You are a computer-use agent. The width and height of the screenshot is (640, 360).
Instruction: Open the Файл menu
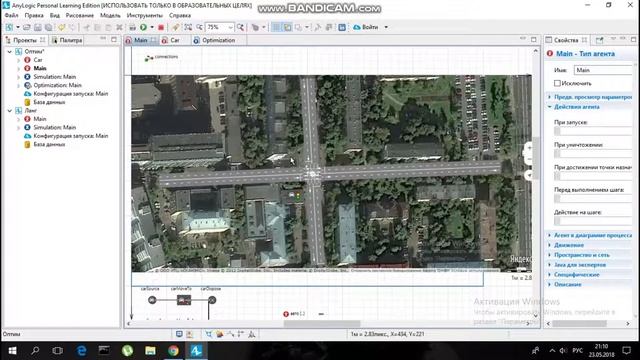coord(11,16)
